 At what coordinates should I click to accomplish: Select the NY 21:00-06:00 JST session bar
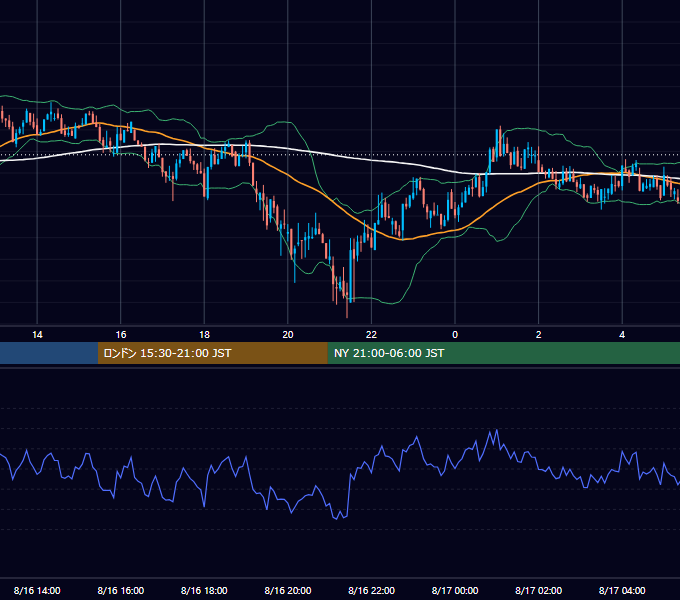[503, 353]
